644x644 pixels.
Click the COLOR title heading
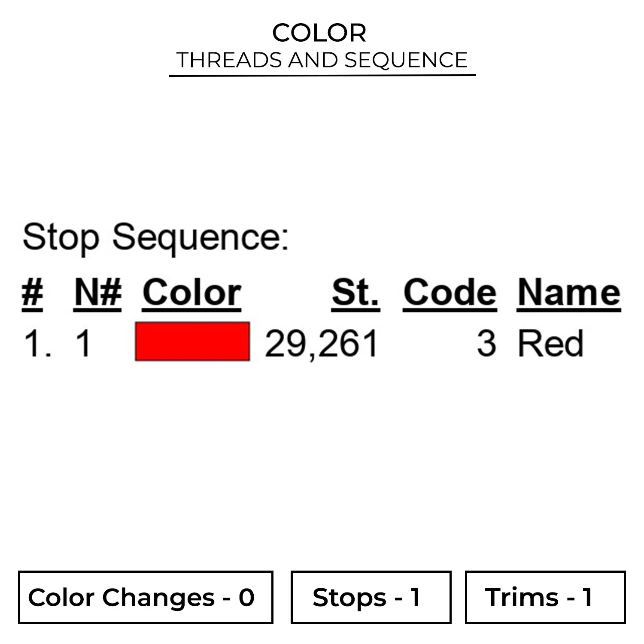click(x=319, y=33)
